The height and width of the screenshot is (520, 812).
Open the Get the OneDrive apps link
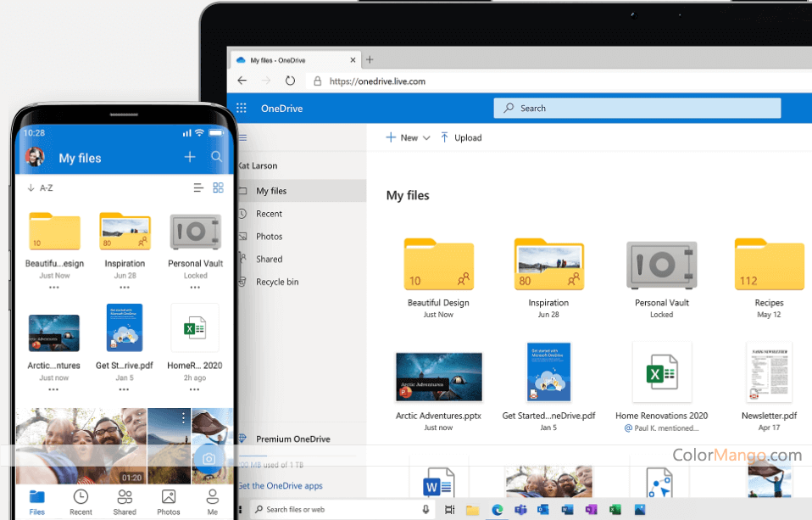pos(280,484)
